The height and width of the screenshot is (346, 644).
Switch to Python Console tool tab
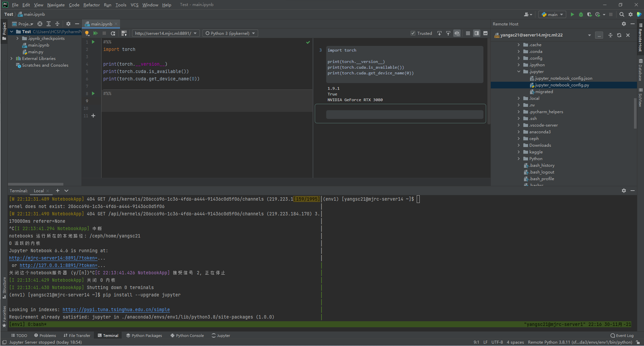pos(187,335)
